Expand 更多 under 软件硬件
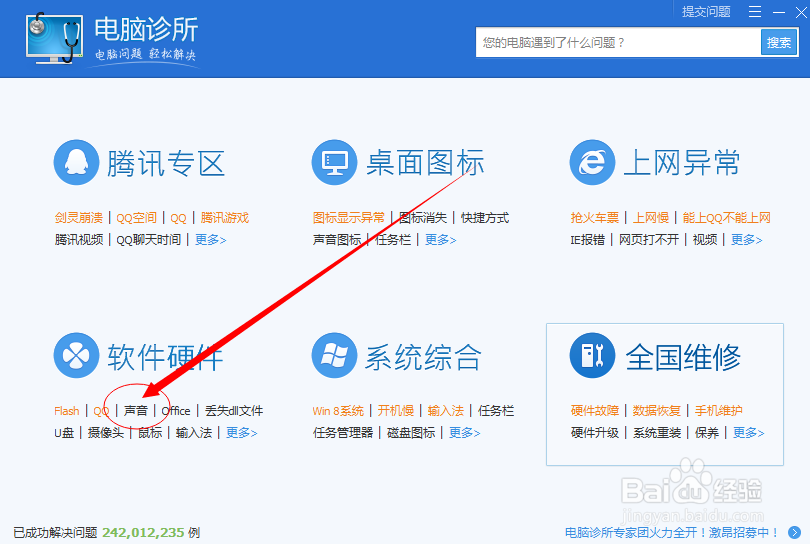The width and height of the screenshot is (810, 544). (241, 433)
